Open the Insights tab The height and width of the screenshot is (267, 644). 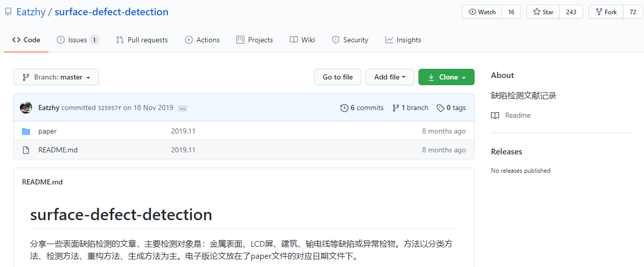(403, 40)
